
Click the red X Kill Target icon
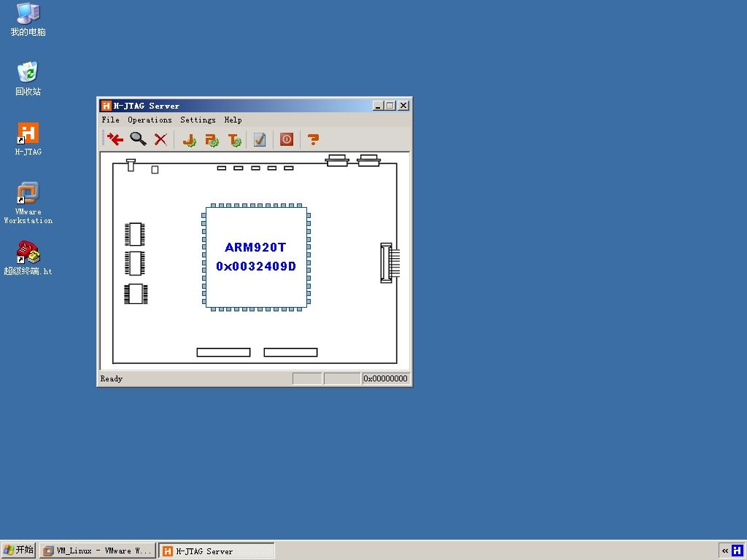point(161,139)
